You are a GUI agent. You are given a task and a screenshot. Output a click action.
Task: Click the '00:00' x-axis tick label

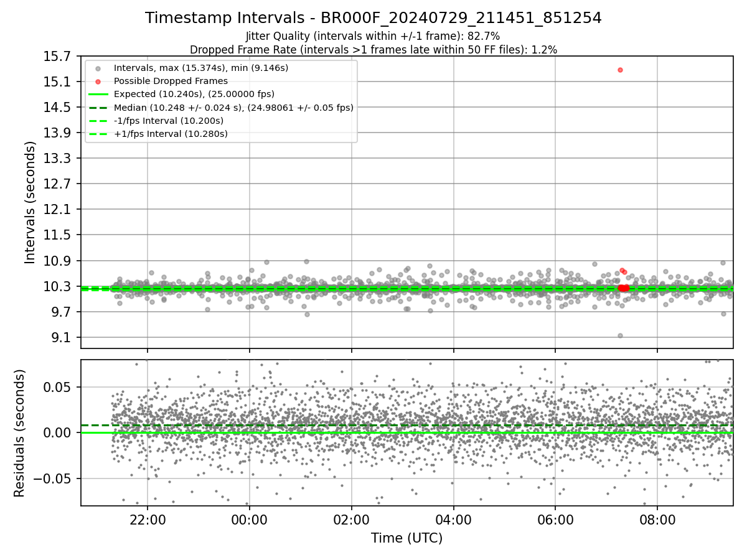[250, 519]
